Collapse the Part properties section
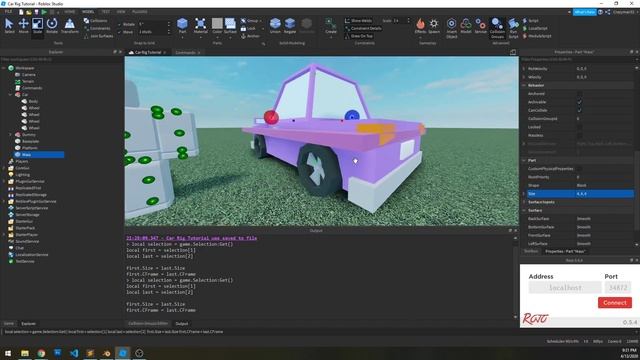 (524, 160)
